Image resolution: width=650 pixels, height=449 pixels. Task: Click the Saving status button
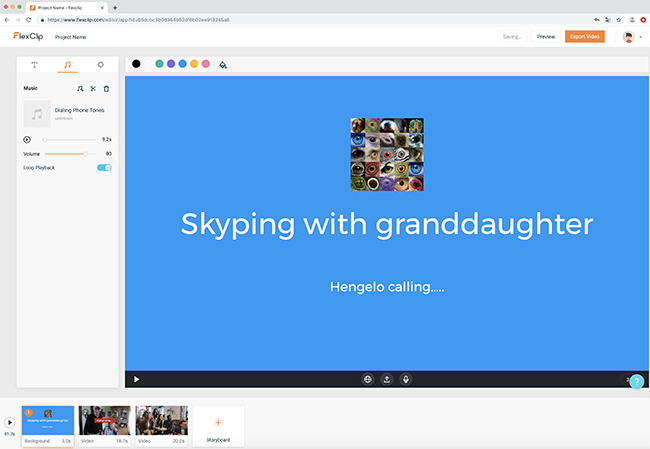pos(512,36)
